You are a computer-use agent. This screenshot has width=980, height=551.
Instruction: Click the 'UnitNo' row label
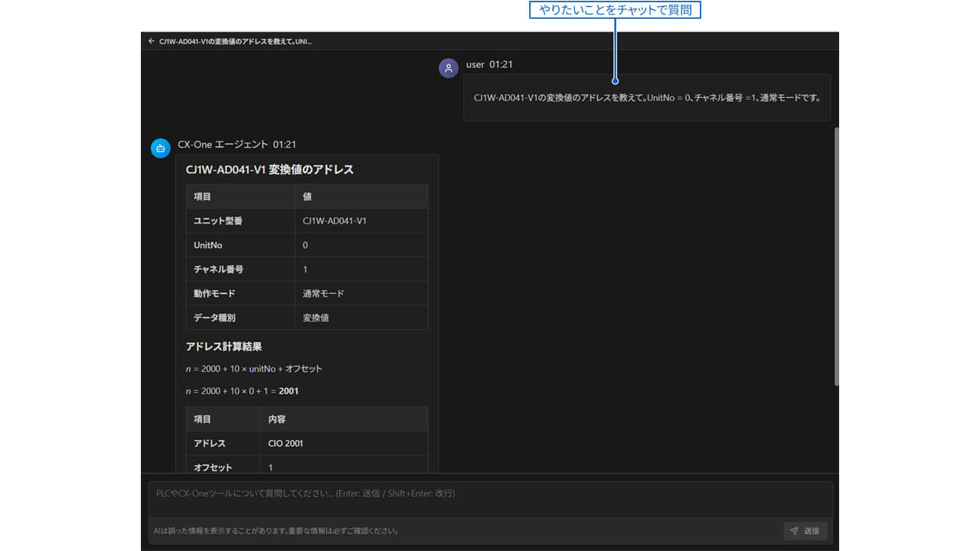(208, 246)
